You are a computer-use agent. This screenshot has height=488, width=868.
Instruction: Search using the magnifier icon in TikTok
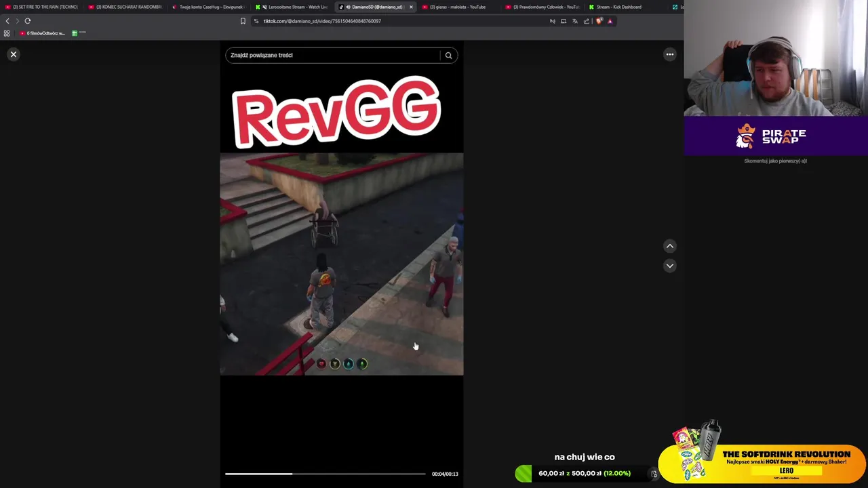tap(448, 56)
